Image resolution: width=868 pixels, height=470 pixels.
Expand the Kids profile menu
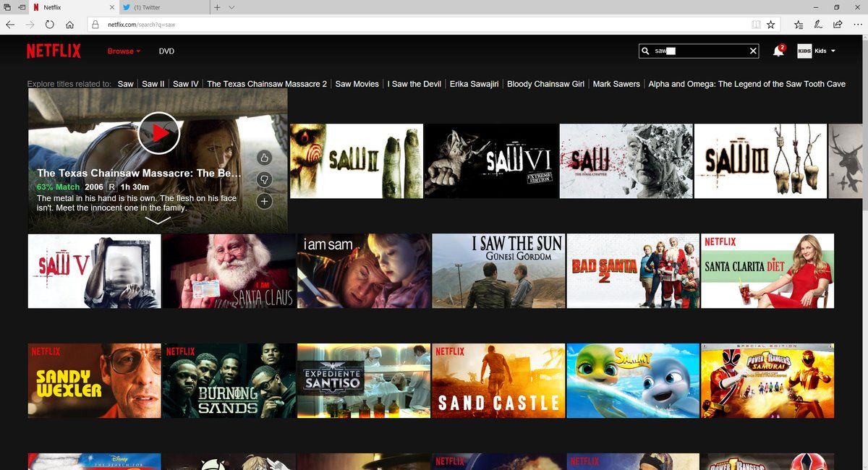tap(816, 51)
